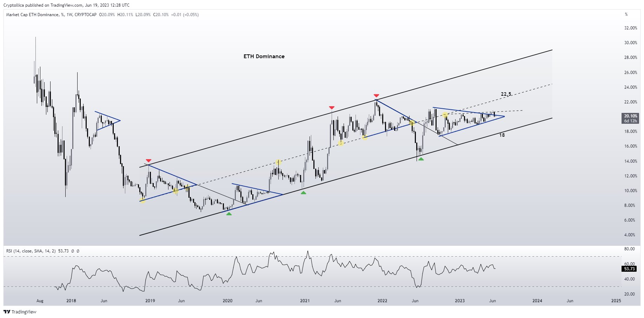Click the 26.00% price axis label
Viewport: 644px width, 318px height.
point(631,73)
